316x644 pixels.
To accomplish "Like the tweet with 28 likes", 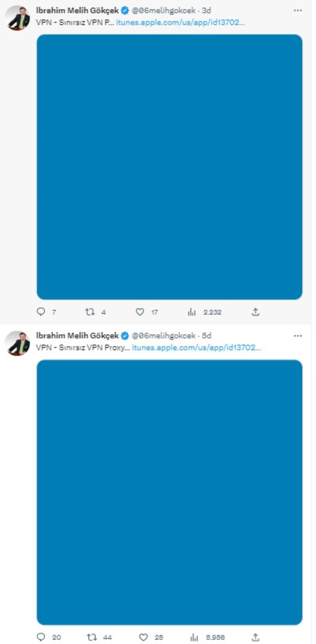I will [143, 637].
